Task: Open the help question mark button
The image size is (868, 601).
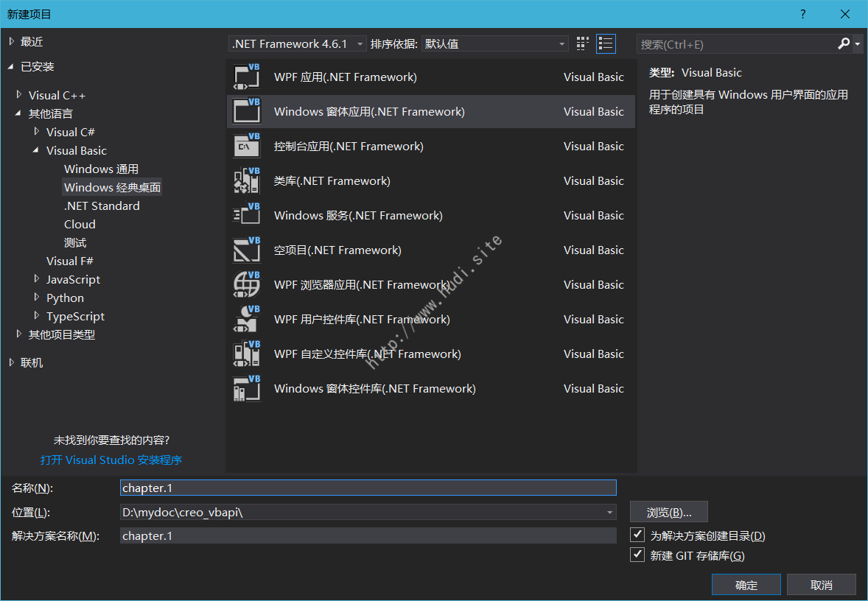Action: tap(802, 14)
